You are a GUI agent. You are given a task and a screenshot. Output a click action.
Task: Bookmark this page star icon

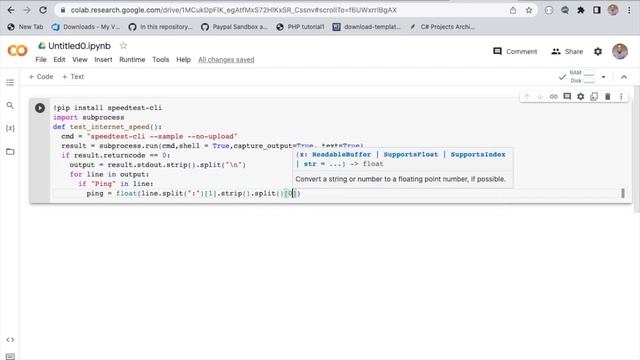(x=529, y=10)
